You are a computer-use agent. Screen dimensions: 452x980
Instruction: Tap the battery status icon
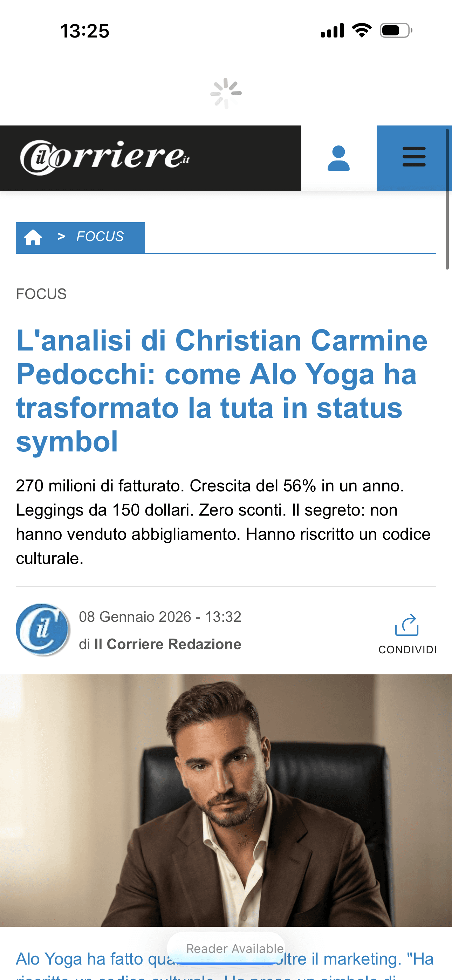click(x=396, y=30)
